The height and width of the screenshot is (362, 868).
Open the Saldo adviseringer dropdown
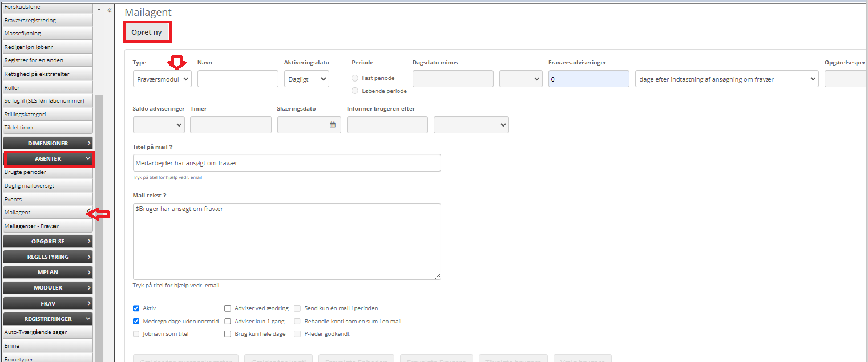click(159, 125)
